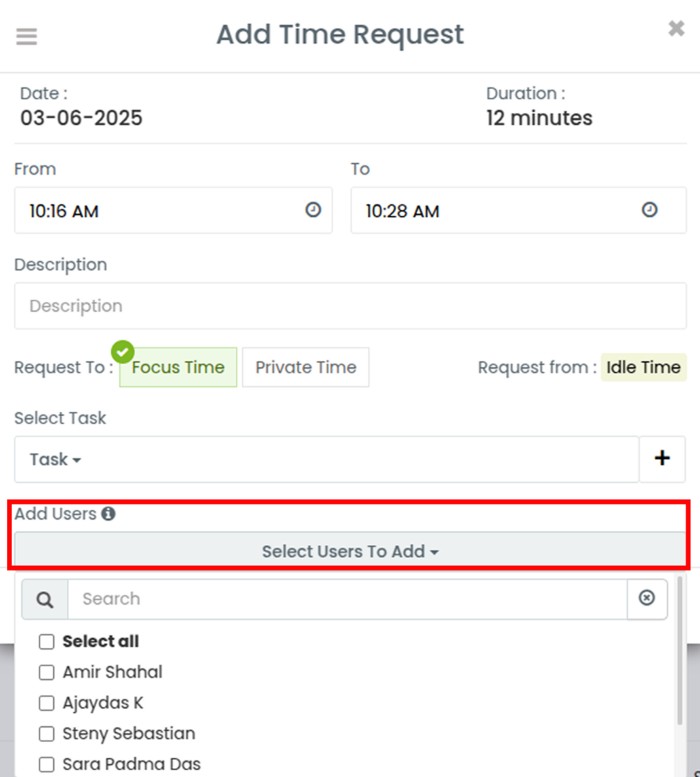Viewport: 700px width, 777px height.
Task: Click the info icon beside Add Users
Action: (108, 514)
